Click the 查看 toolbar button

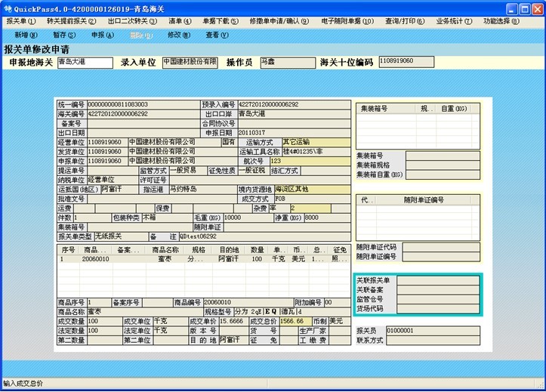217,35
